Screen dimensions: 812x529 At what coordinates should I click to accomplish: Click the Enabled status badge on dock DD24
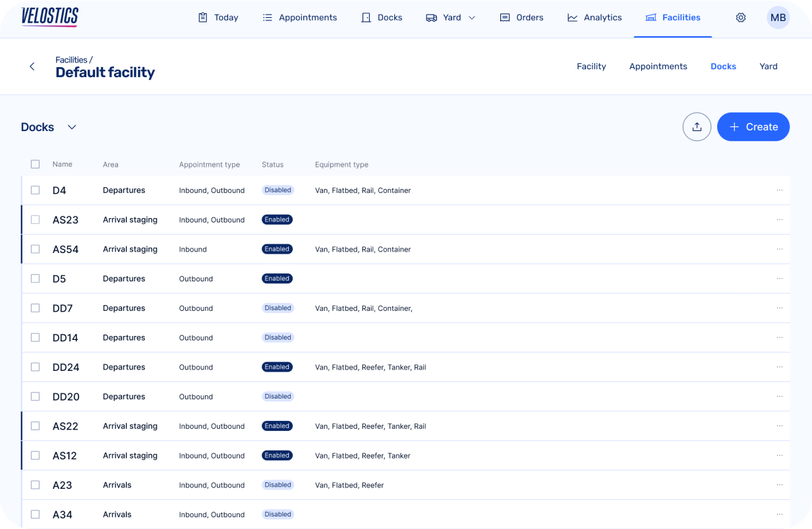[x=277, y=367]
